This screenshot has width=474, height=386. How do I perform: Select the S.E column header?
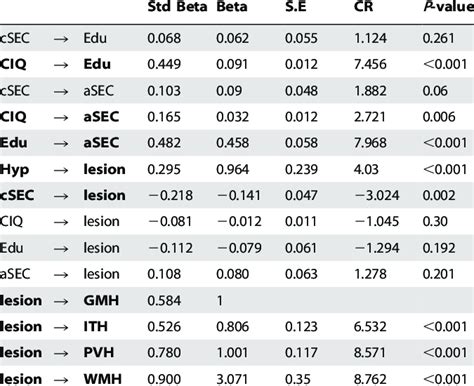(296, 7)
